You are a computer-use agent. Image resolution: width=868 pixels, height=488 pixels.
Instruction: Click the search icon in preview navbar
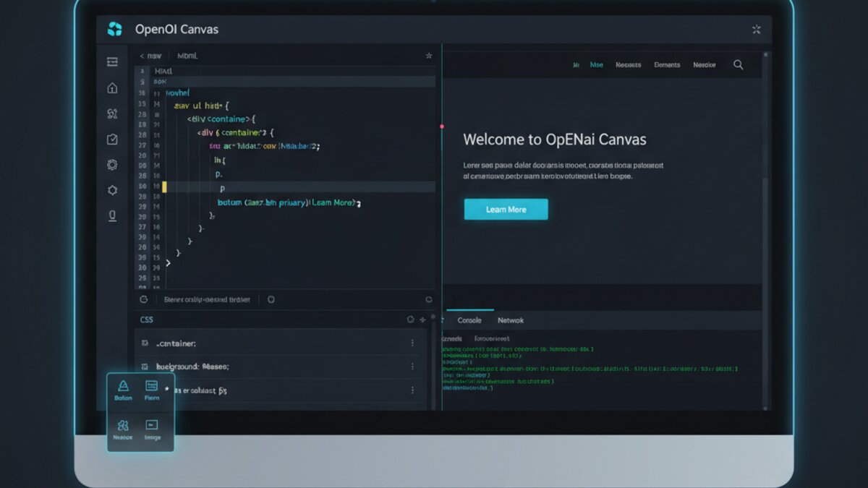[x=739, y=64]
